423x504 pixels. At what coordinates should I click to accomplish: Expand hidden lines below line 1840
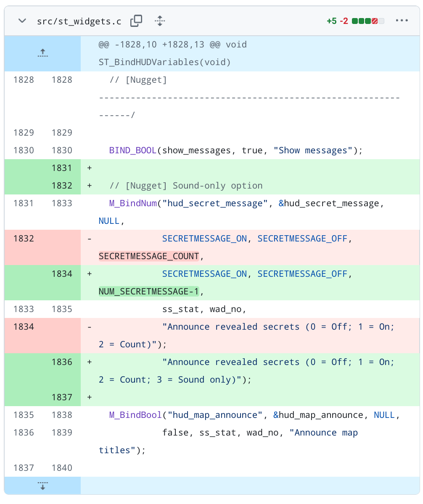(42, 486)
